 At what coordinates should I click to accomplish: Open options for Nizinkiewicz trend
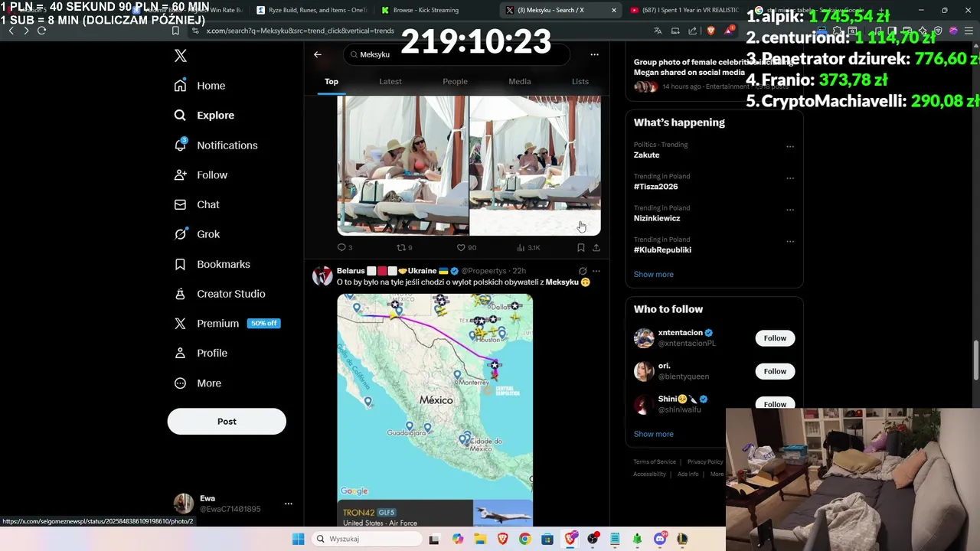coord(790,210)
